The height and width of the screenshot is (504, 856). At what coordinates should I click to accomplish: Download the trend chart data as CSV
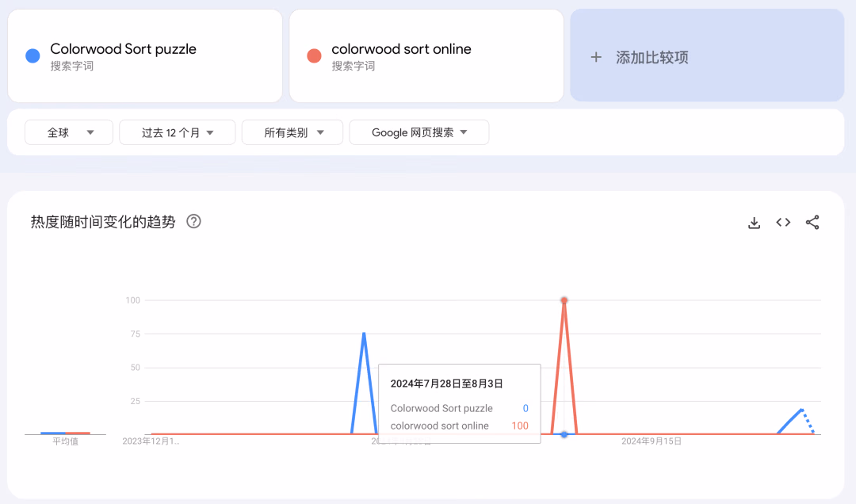pos(754,223)
